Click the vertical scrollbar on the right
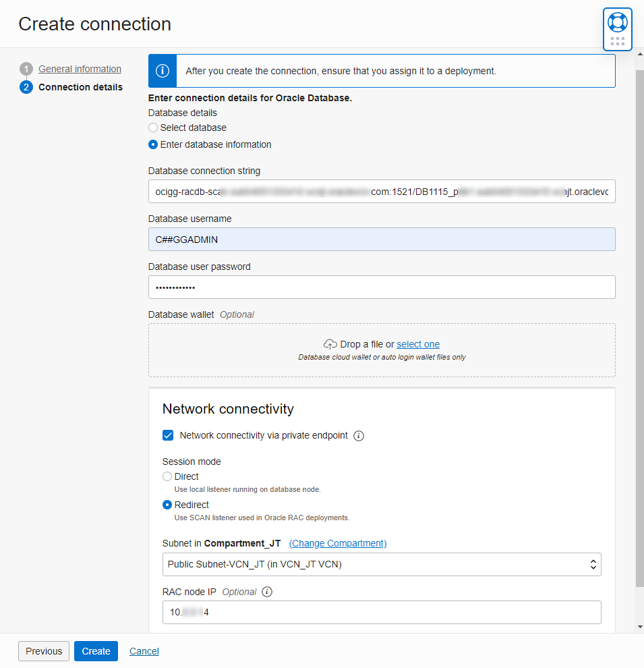 (x=638, y=337)
